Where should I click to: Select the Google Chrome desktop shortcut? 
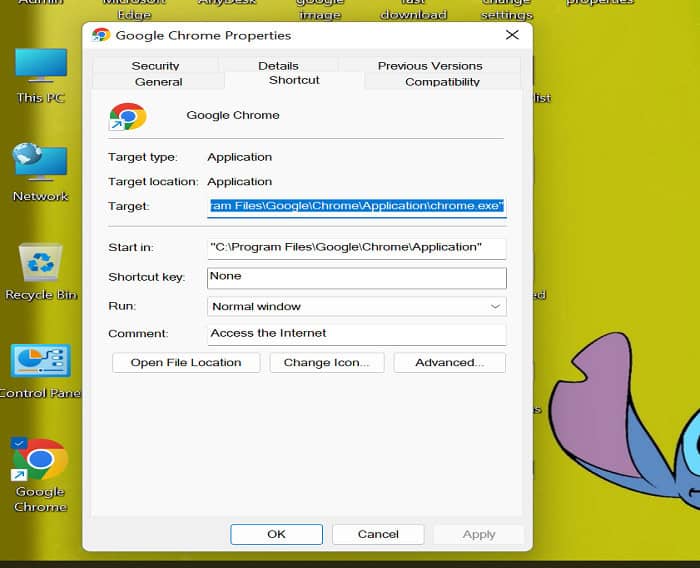[x=40, y=476]
